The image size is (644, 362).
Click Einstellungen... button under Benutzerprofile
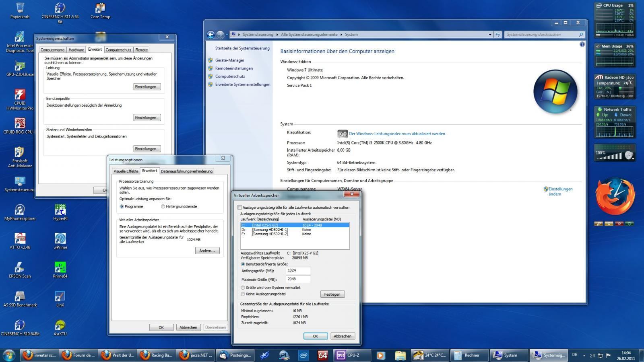click(147, 118)
